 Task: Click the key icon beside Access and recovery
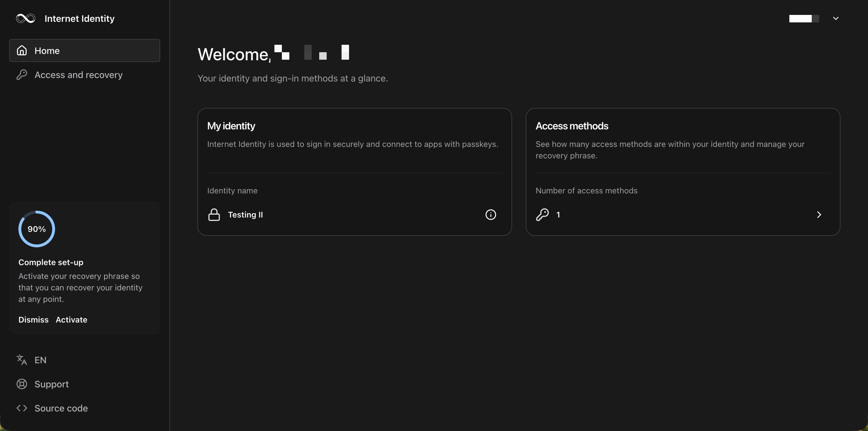[x=22, y=75]
